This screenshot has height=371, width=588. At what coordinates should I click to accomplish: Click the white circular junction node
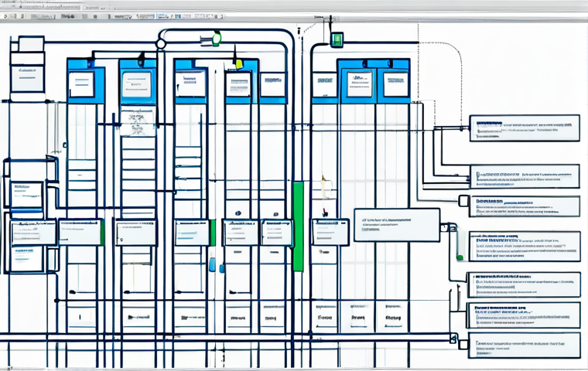(x=160, y=44)
